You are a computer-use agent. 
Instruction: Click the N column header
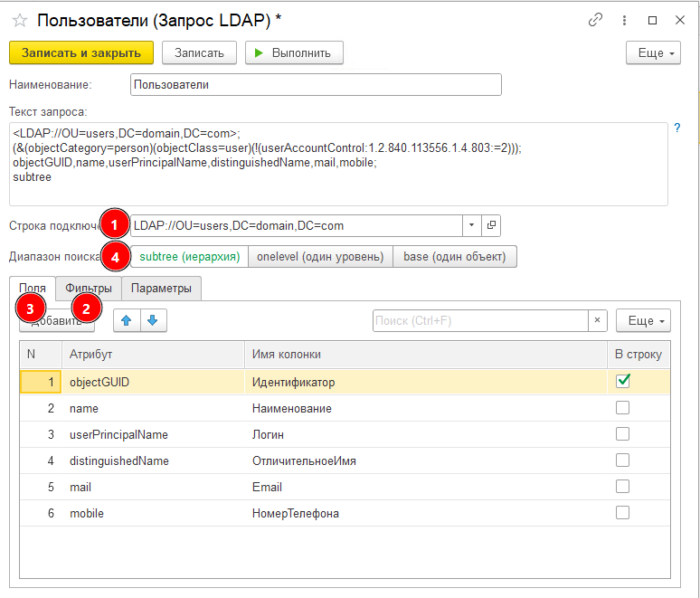41,355
